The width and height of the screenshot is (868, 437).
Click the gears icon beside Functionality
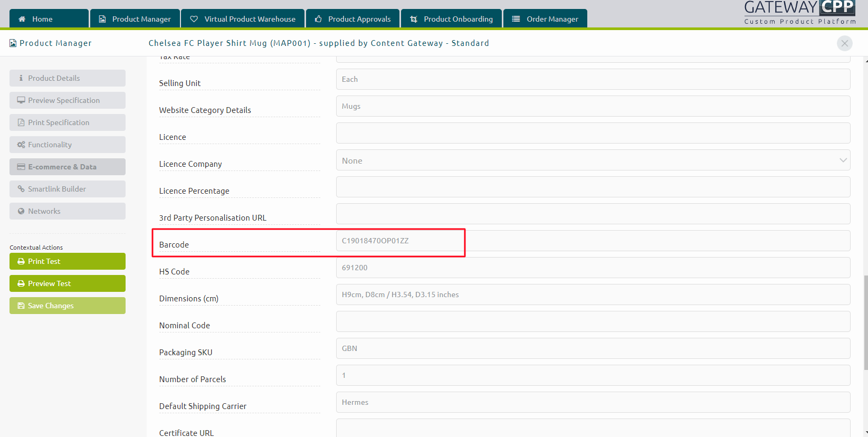(21, 145)
